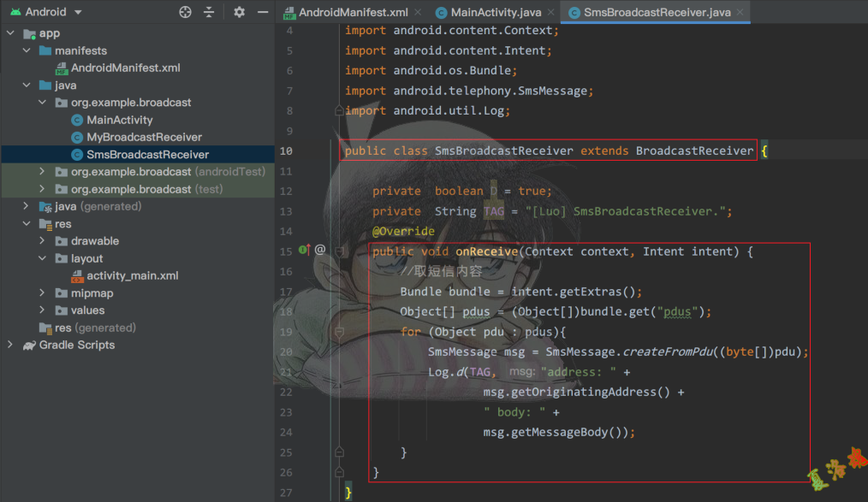
Task: Open AndroidManifest.xml in the project tree
Action: coord(125,68)
